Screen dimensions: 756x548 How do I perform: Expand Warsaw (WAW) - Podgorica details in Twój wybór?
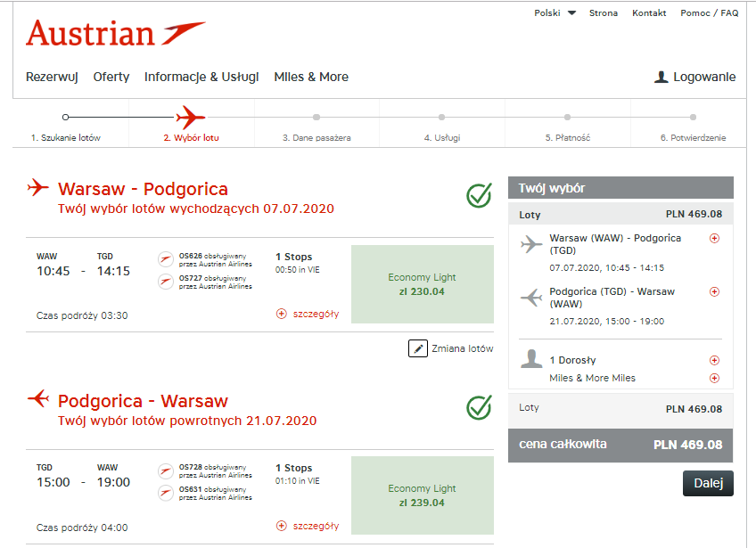(x=714, y=238)
